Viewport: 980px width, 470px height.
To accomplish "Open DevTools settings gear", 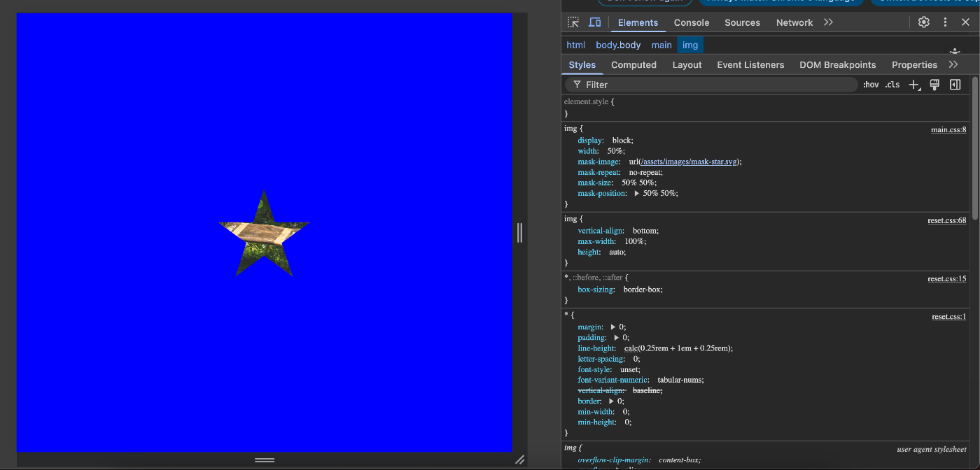I will point(924,22).
